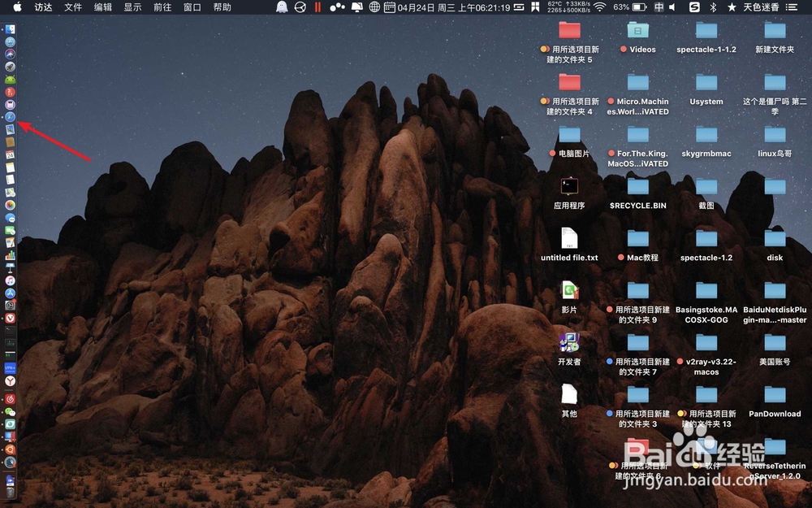Open Finder from the Dock
This screenshot has height=508, width=812.
10,29
